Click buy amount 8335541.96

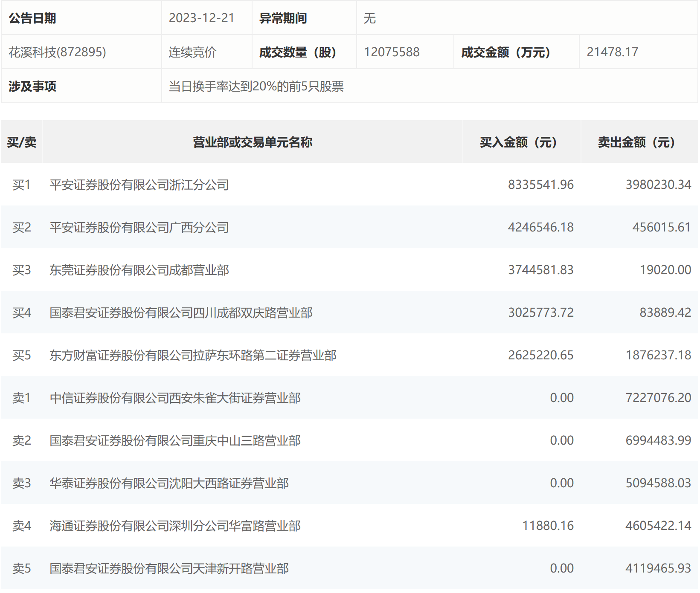[541, 185]
